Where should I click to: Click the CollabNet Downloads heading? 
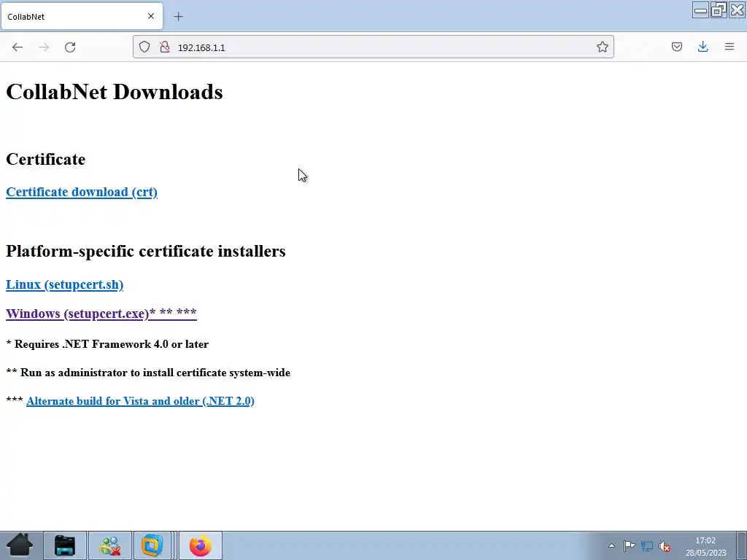tap(115, 92)
